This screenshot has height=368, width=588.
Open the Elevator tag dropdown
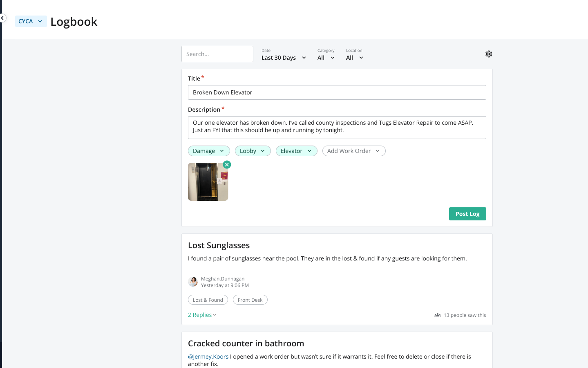296,151
